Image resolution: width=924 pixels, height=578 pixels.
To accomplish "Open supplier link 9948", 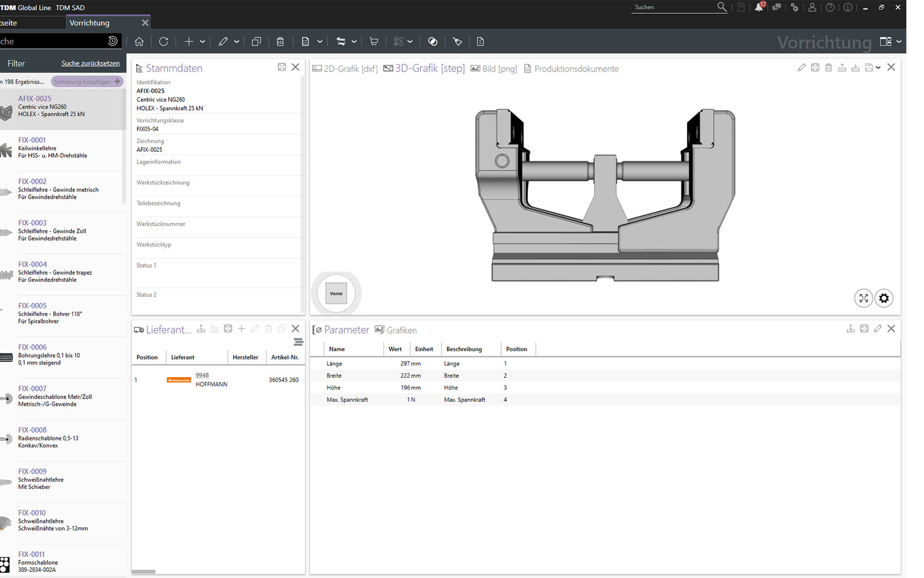I will 202,375.
